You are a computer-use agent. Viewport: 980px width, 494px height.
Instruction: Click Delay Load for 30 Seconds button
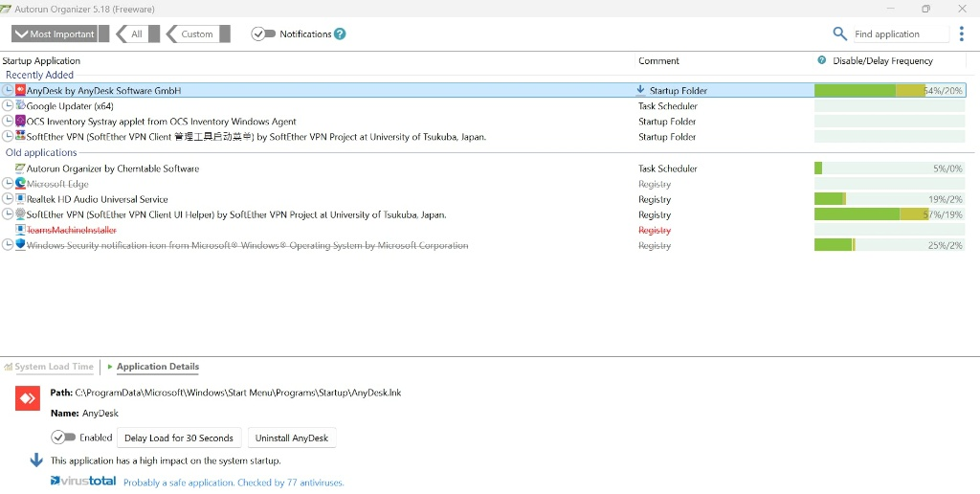[x=179, y=438]
